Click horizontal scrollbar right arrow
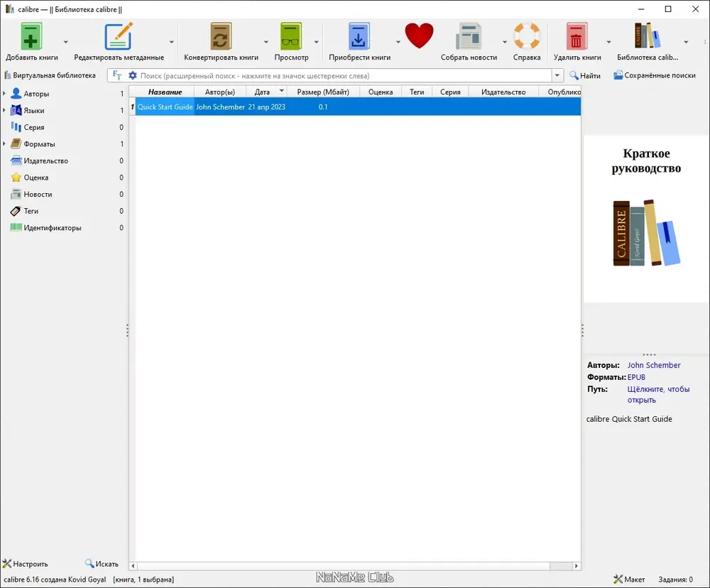This screenshot has height=588, width=710. (576, 566)
